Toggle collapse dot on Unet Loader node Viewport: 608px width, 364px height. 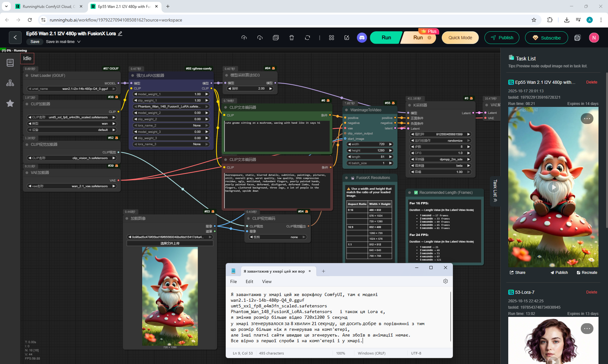click(x=27, y=76)
